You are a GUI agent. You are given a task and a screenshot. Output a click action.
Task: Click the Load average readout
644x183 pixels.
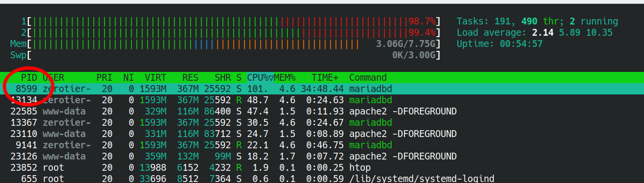534,33
